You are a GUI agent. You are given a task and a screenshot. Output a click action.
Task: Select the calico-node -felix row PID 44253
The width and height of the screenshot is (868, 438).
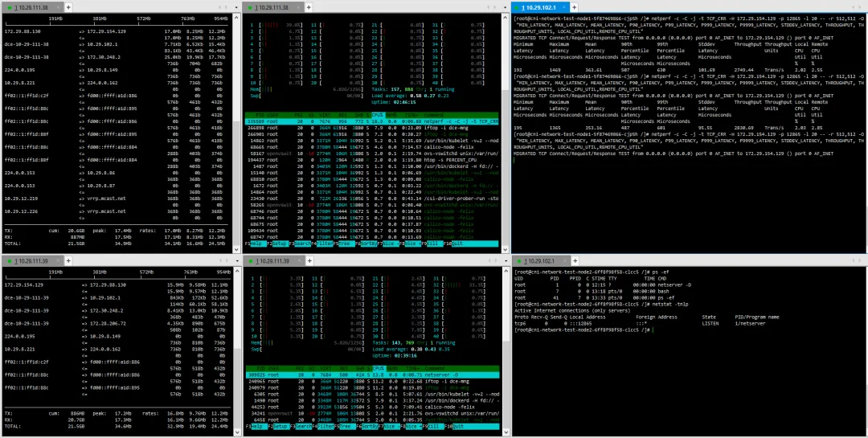373,407
